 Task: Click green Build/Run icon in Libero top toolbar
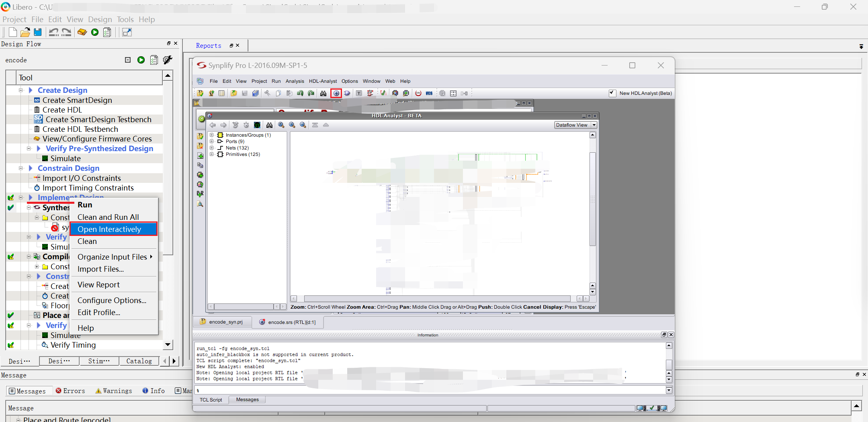pyautogui.click(x=95, y=32)
